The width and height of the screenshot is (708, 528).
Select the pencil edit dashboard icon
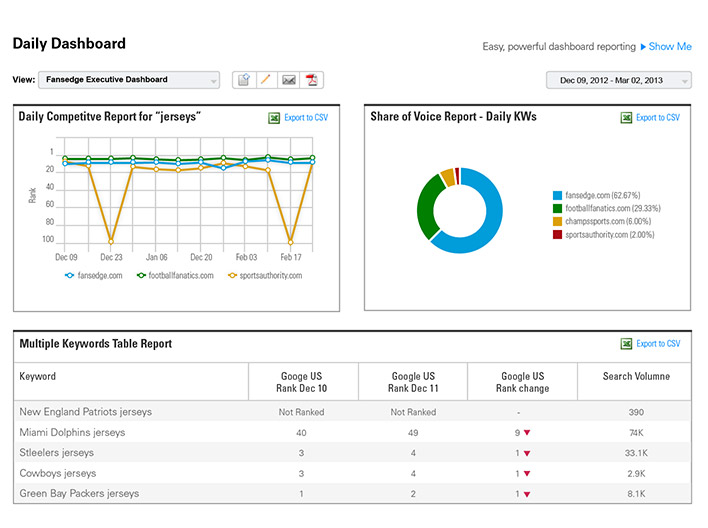[266, 80]
